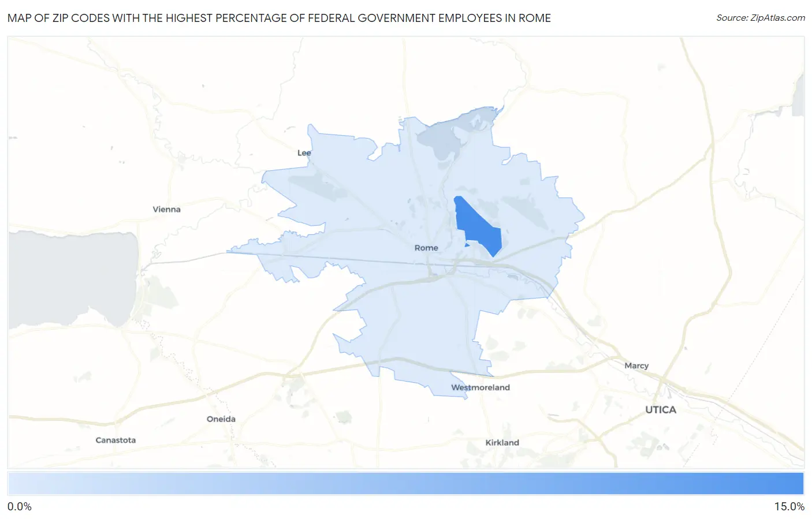The width and height of the screenshot is (812, 519).
Task: Click the Canastota town label
Action: (116, 440)
